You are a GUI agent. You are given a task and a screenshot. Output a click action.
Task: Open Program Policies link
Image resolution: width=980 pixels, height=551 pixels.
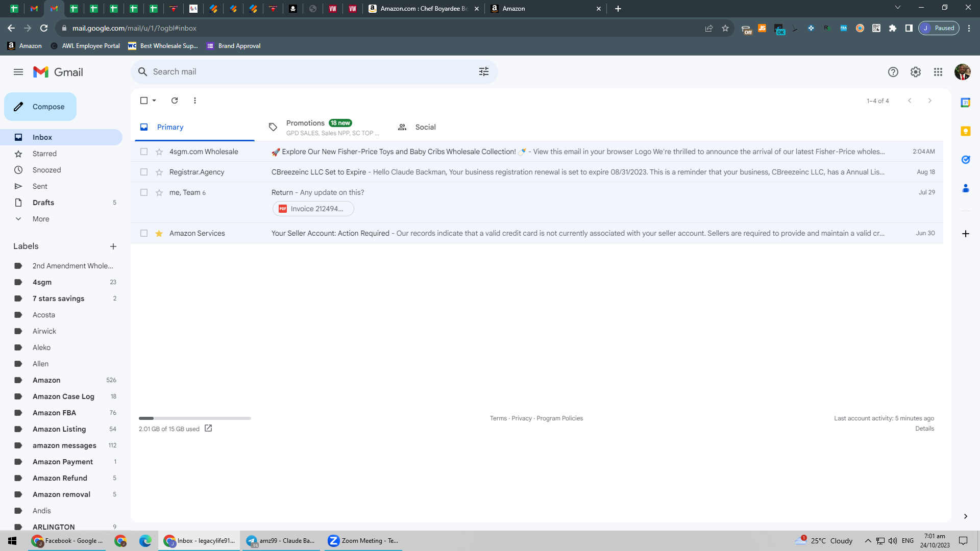559,418
